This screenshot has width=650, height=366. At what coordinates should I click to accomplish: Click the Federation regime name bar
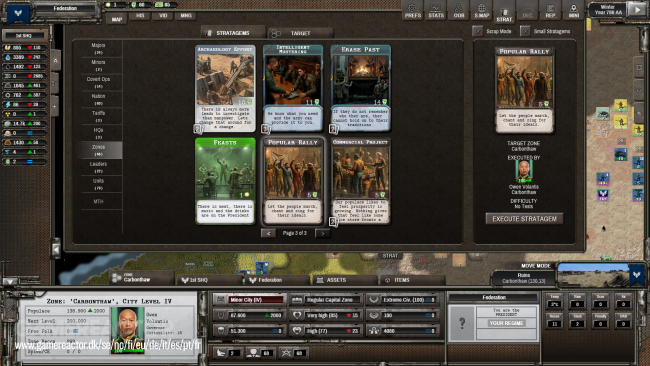click(65, 8)
